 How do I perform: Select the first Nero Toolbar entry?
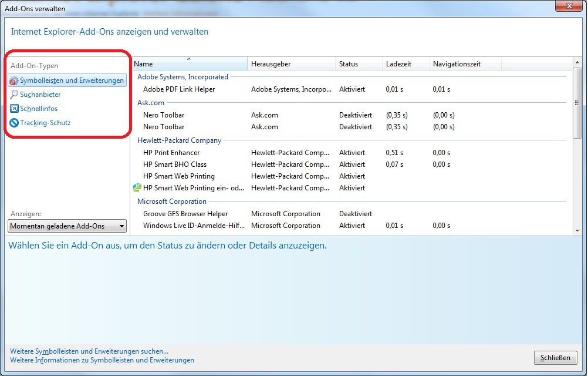[x=164, y=115]
